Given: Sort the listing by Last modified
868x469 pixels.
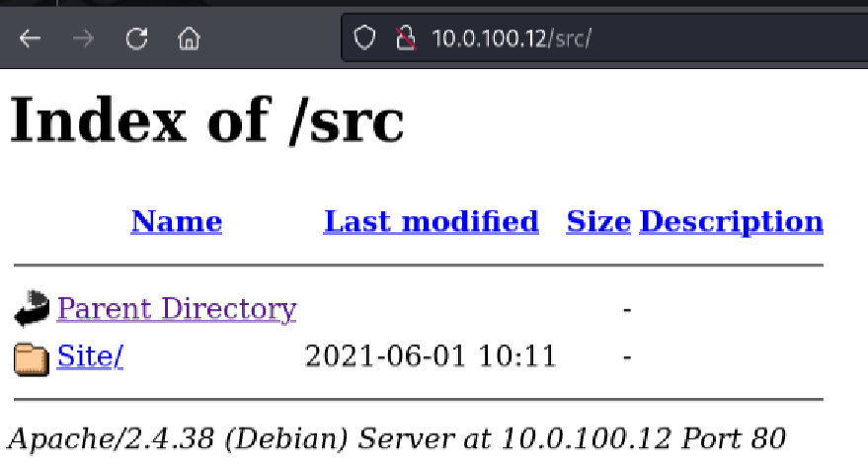Looking at the screenshot, I should (431, 221).
